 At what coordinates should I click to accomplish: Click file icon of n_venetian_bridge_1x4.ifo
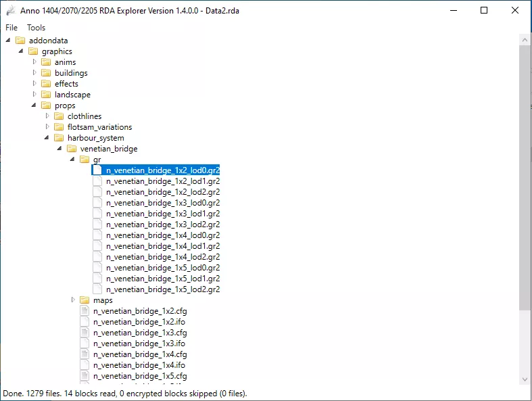point(84,365)
